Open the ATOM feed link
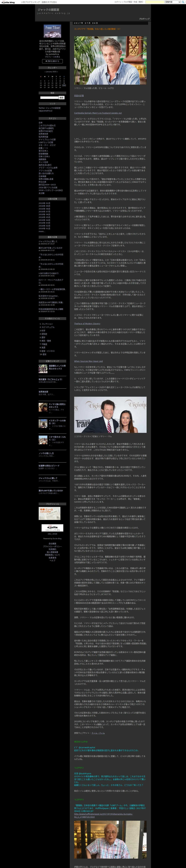 (55, 534)
